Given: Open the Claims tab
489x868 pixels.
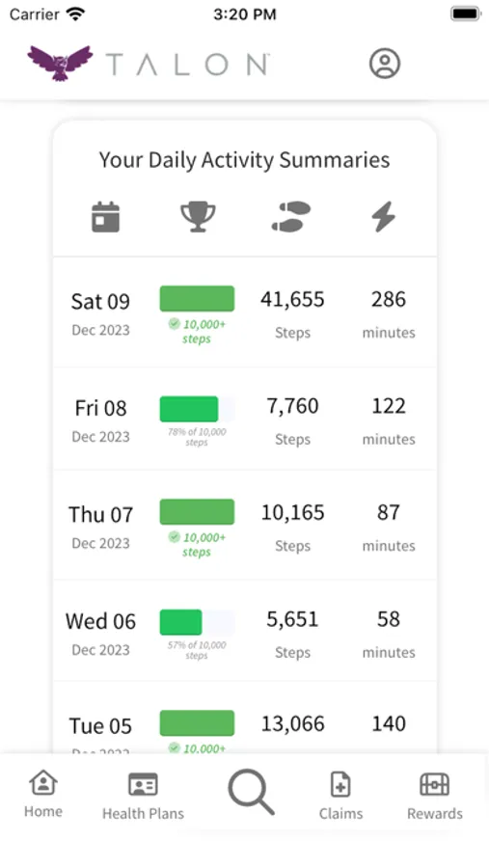Looking at the screenshot, I should coord(340,796).
